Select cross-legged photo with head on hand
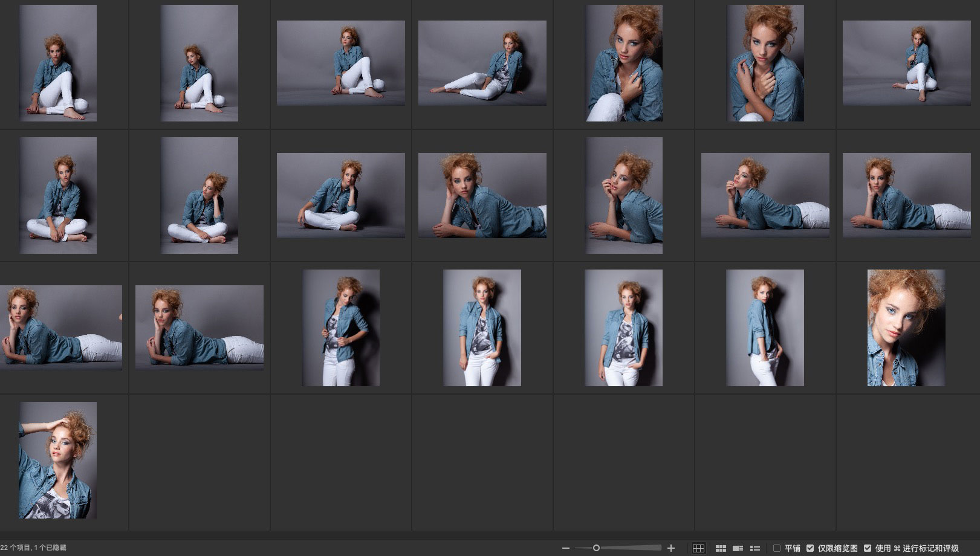Screen dimensions: 980x556 (x=200, y=195)
